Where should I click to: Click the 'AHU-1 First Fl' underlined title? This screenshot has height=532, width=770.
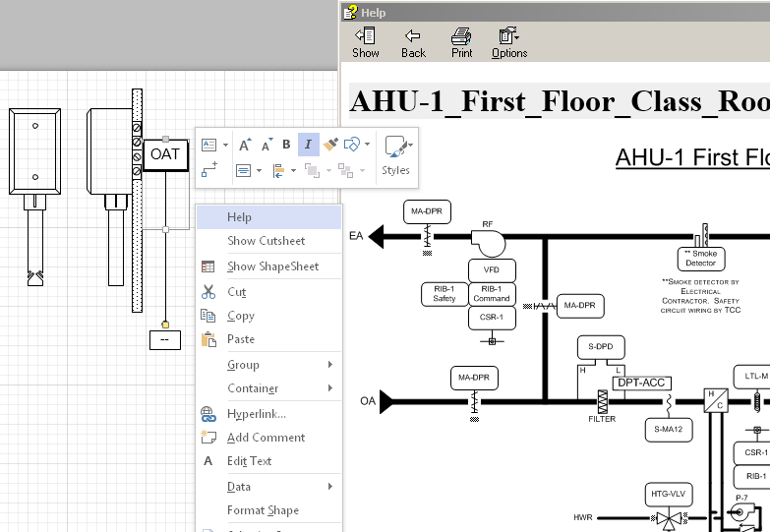pos(692,157)
